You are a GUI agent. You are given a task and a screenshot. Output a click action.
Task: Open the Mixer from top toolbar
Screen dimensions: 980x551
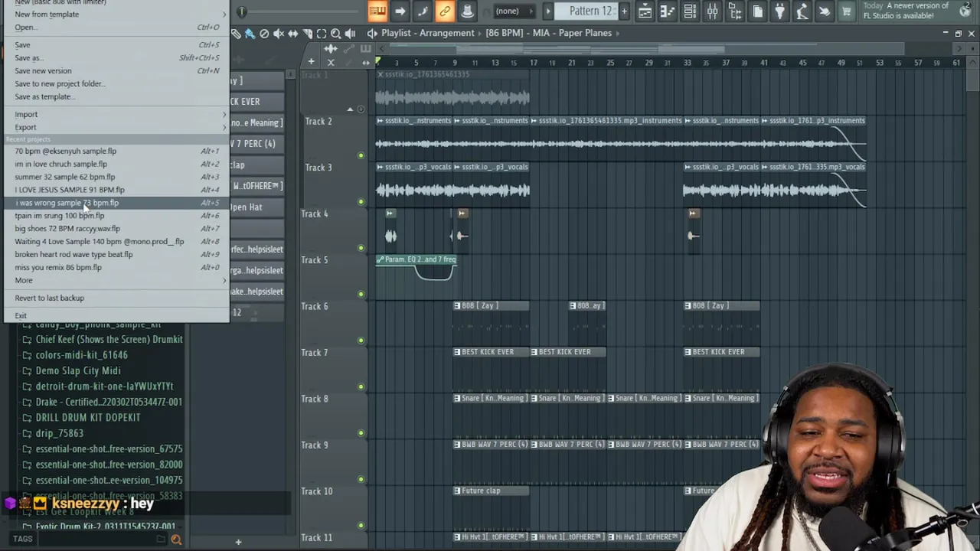(712, 11)
